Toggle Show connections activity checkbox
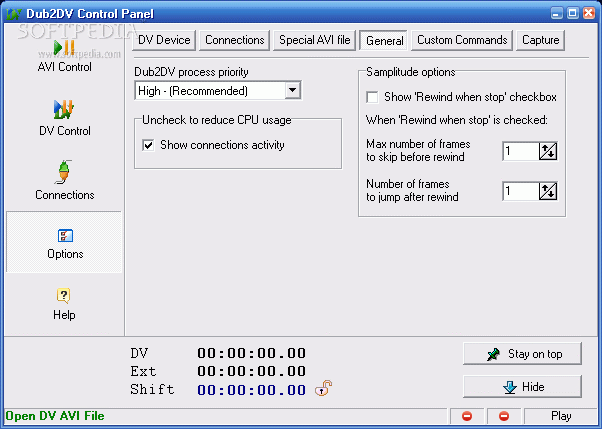This screenshot has width=602, height=429. [148, 145]
